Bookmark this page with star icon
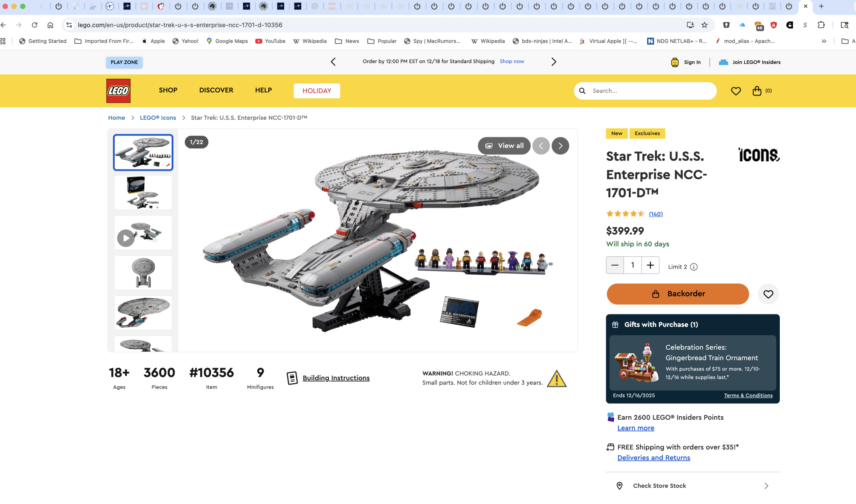The image size is (856, 504). coord(704,25)
